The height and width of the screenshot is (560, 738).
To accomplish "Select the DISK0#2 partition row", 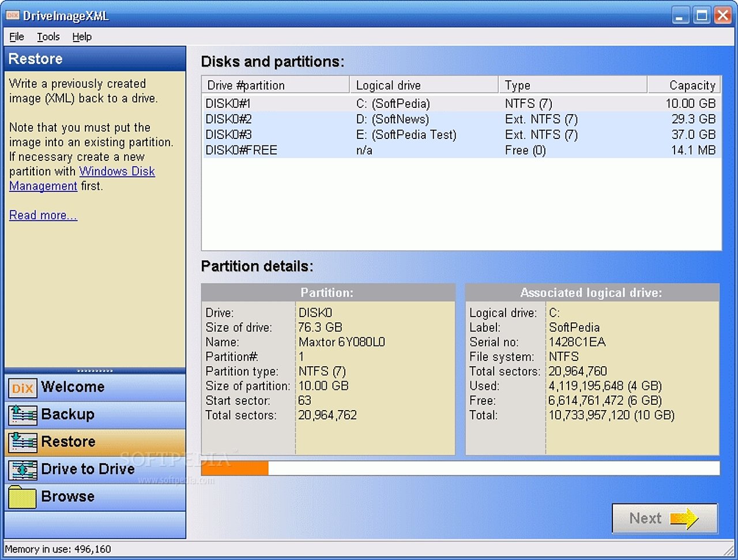I will (461, 119).
